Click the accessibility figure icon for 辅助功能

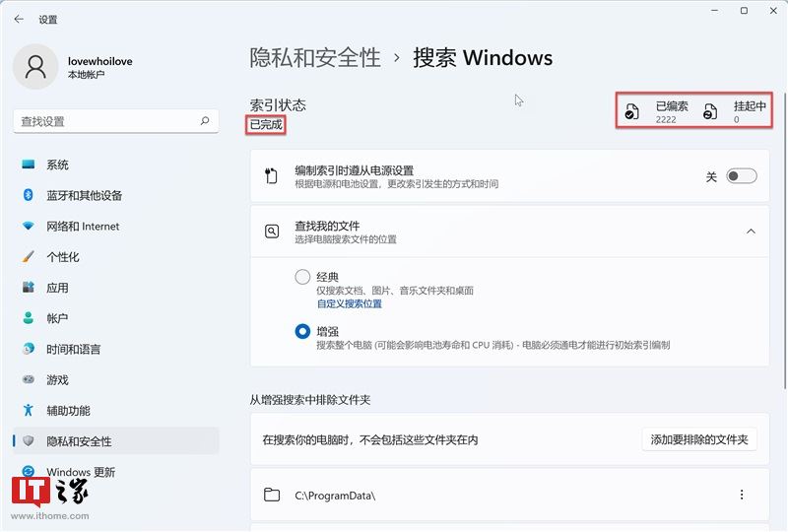[29, 410]
